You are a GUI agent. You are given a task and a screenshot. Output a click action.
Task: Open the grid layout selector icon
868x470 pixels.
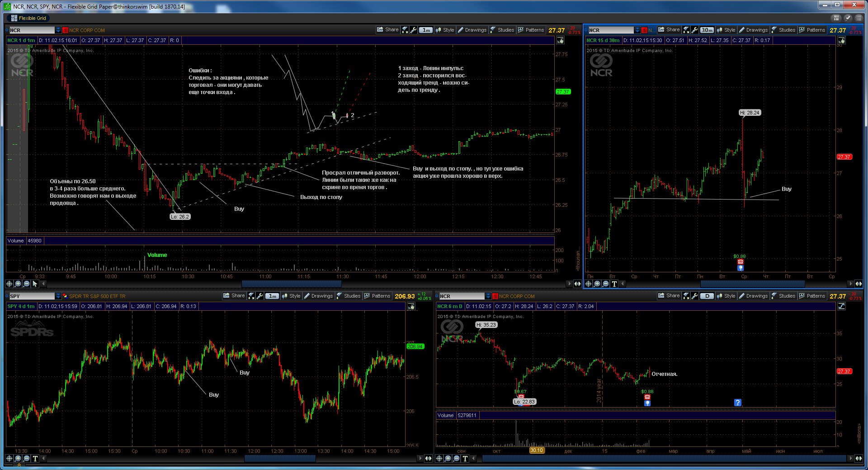click(836, 18)
